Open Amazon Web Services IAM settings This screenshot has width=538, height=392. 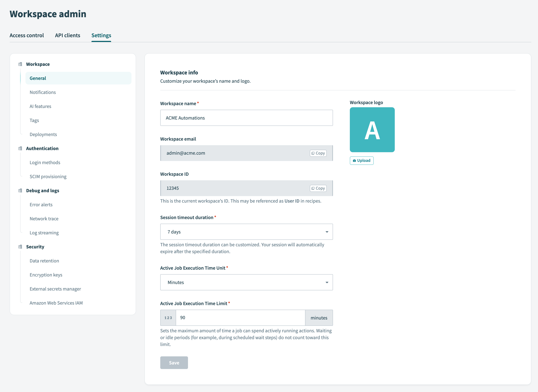pos(56,303)
